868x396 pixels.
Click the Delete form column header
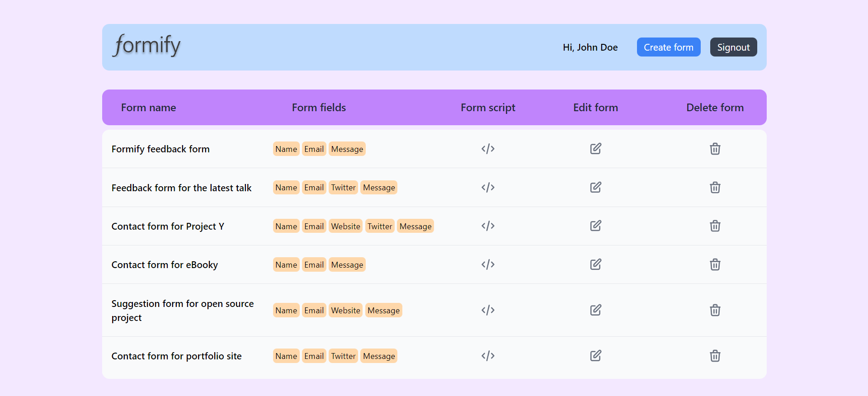click(715, 108)
